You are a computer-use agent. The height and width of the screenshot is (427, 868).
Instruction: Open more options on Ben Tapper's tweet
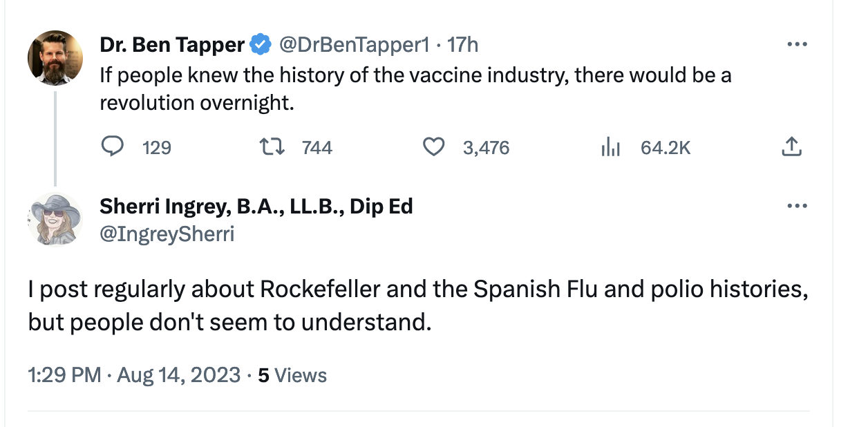coord(797,46)
